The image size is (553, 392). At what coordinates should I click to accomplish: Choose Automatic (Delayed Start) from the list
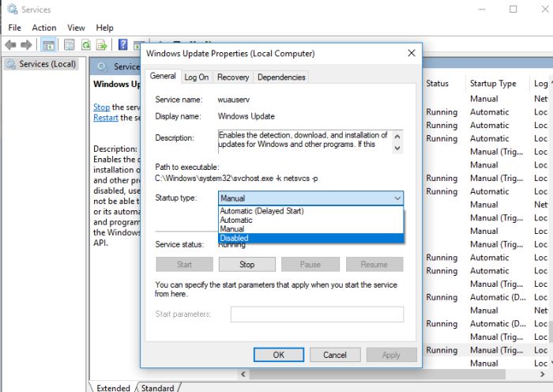[310, 211]
